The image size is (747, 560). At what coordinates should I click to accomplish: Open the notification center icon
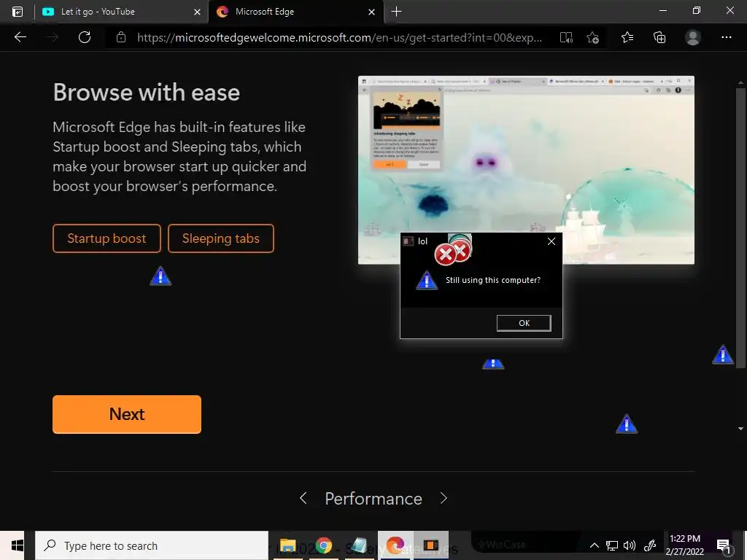coord(724,546)
